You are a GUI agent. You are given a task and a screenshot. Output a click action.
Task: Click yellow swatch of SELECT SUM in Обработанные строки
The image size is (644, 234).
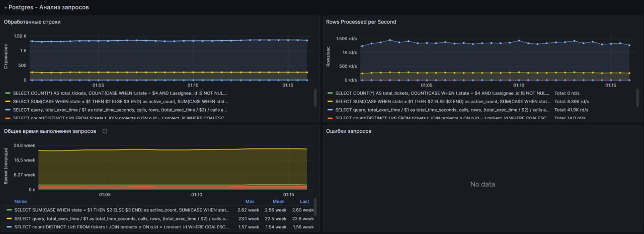click(8, 101)
